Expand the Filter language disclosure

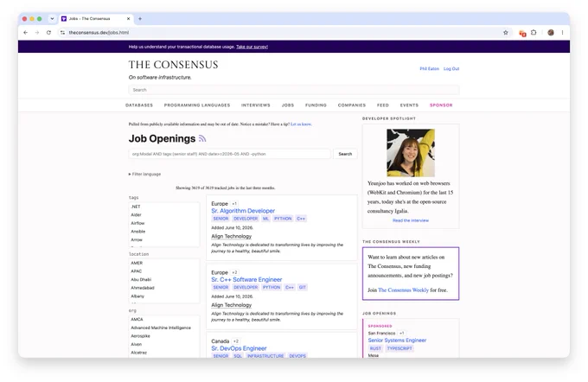point(144,175)
